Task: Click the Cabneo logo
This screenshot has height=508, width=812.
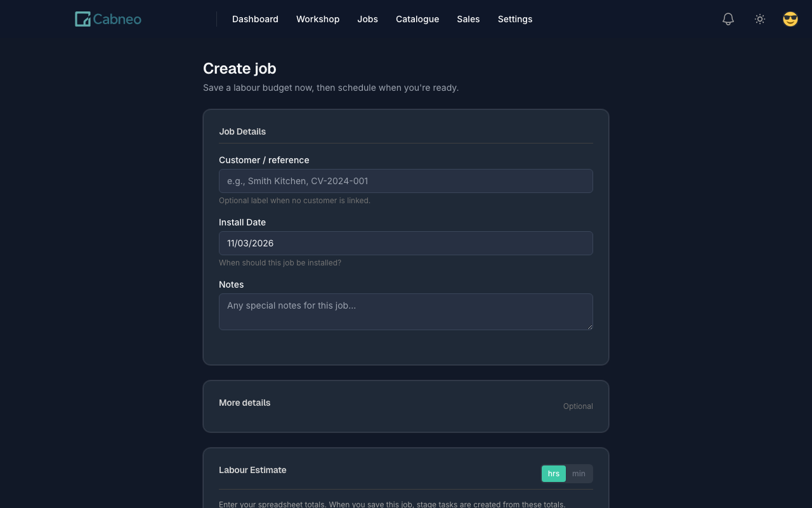Action: click(108, 19)
